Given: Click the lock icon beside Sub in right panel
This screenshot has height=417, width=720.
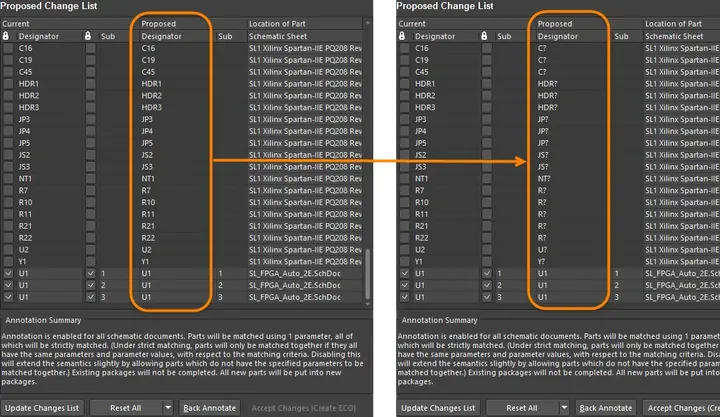Looking at the screenshot, I should pyautogui.click(x=484, y=36).
